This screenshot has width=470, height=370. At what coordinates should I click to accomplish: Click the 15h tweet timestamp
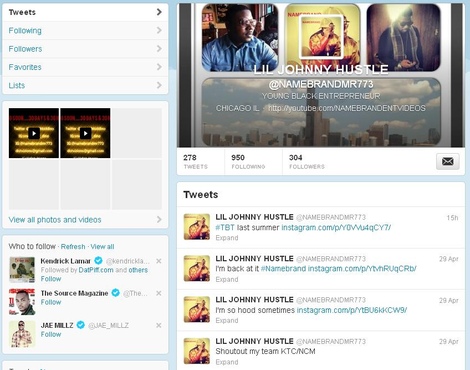[452, 218]
